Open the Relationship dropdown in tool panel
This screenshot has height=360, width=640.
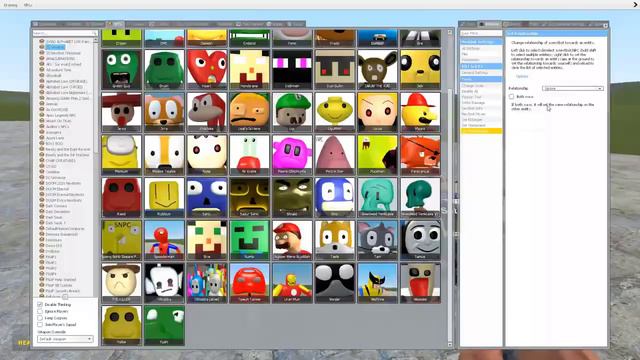[x=573, y=89]
